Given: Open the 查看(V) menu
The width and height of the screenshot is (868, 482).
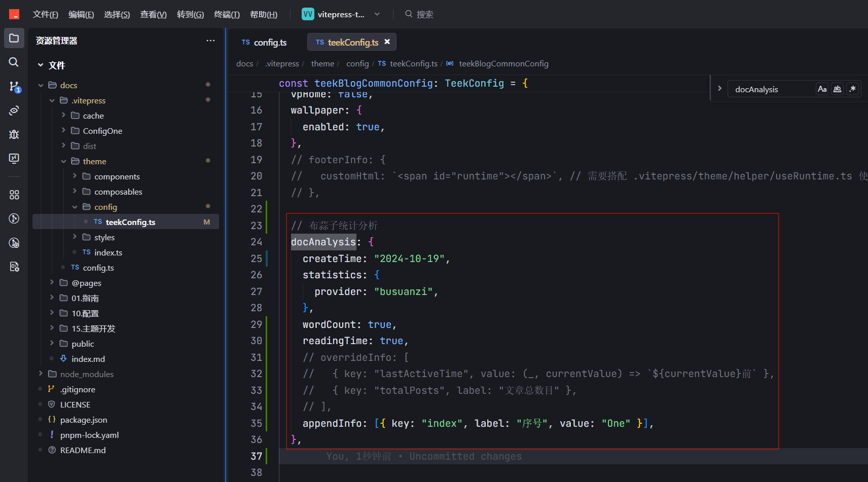Looking at the screenshot, I should click(x=154, y=14).
